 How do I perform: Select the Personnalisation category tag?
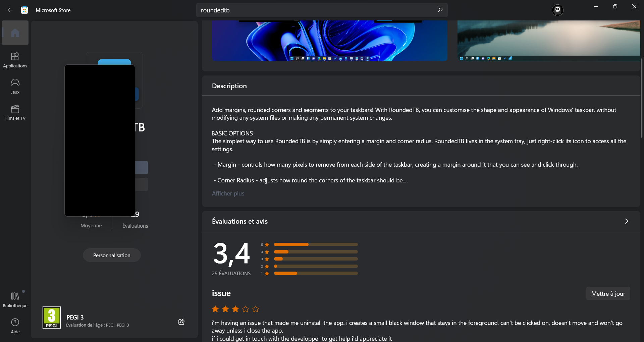click(112, 255)
